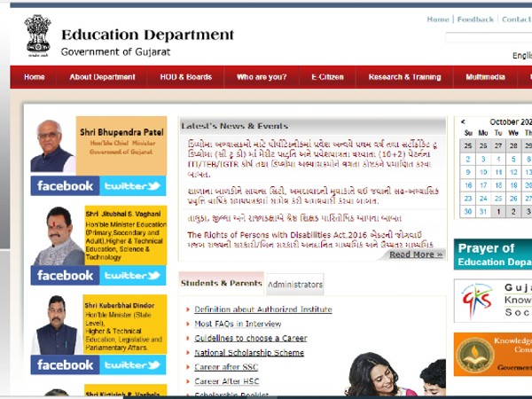This screenshot has height=399, width=532.
Task: Select the Students & Parents tab
Action: (x=221, y=284)
